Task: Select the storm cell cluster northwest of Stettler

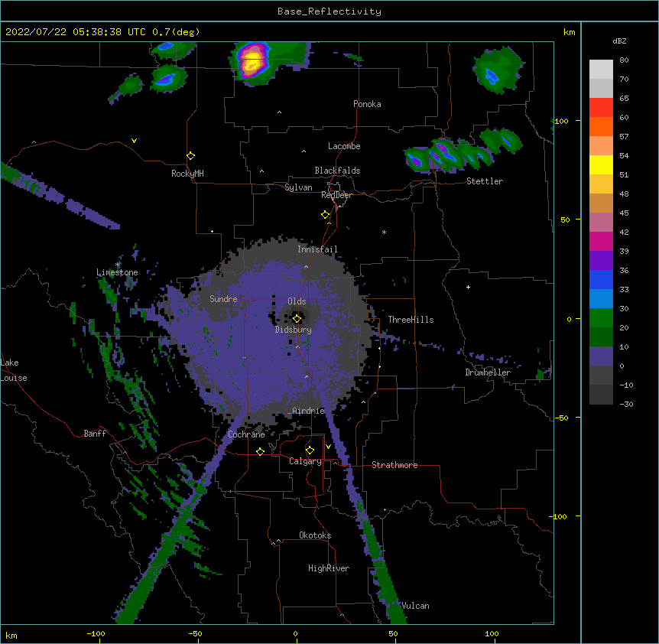Action: point(447,155)
